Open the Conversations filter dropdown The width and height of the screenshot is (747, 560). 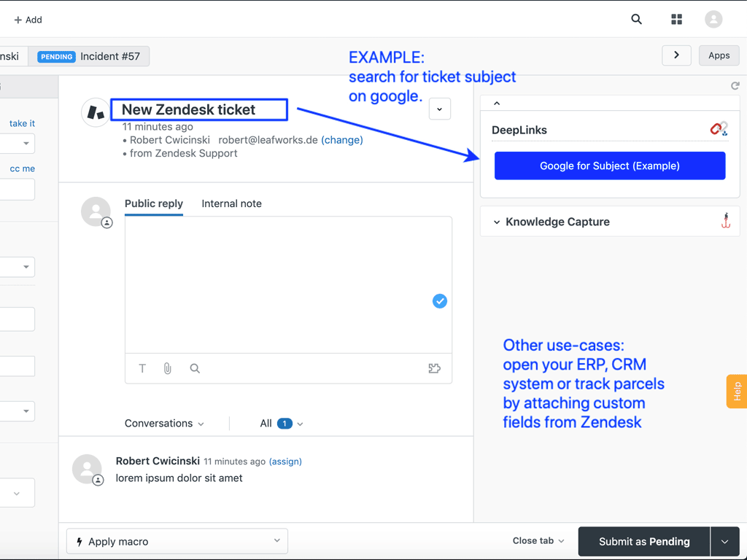pyautogui.click(x=164, y=424)
